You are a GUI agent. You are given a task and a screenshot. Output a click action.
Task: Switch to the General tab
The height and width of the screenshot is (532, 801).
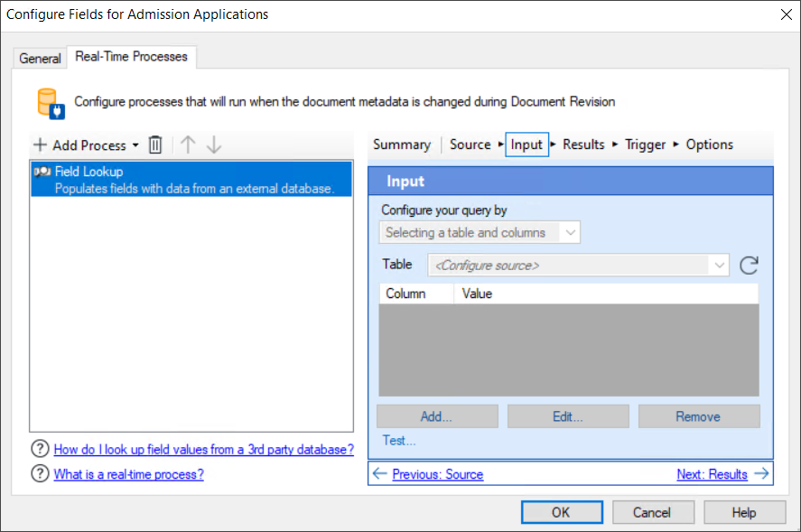pyautogui.click(x=40, y=58)
